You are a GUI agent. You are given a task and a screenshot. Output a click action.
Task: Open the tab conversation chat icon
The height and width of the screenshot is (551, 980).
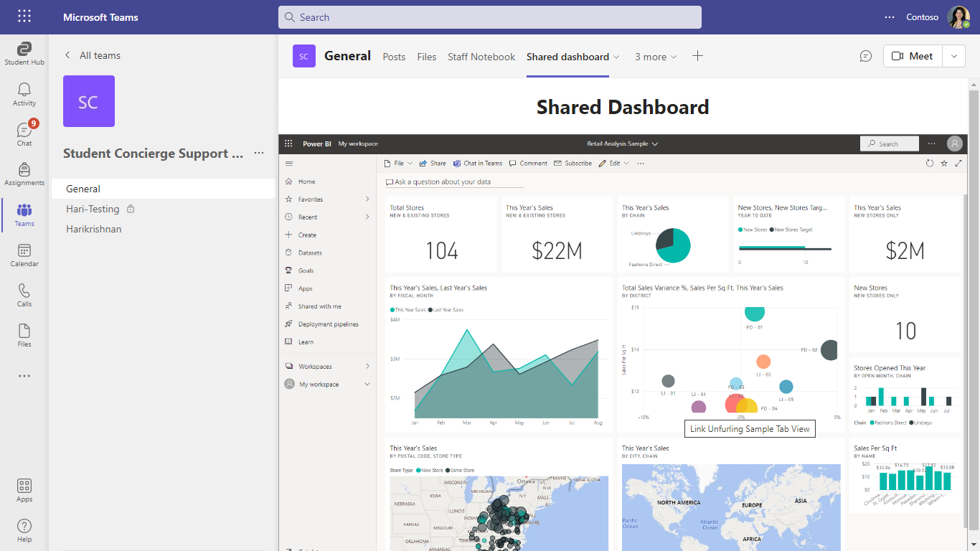click(x=866, y=56)
